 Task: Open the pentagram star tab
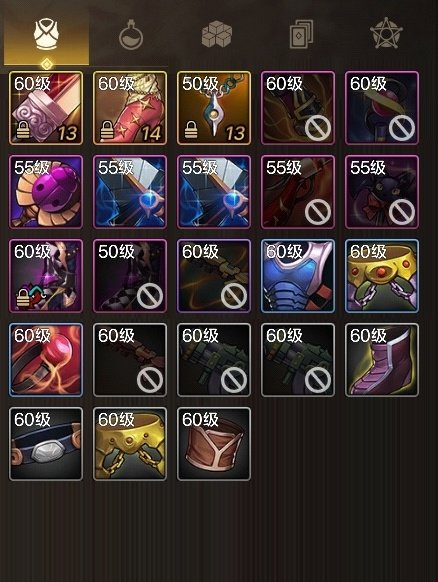coord(386,33)
